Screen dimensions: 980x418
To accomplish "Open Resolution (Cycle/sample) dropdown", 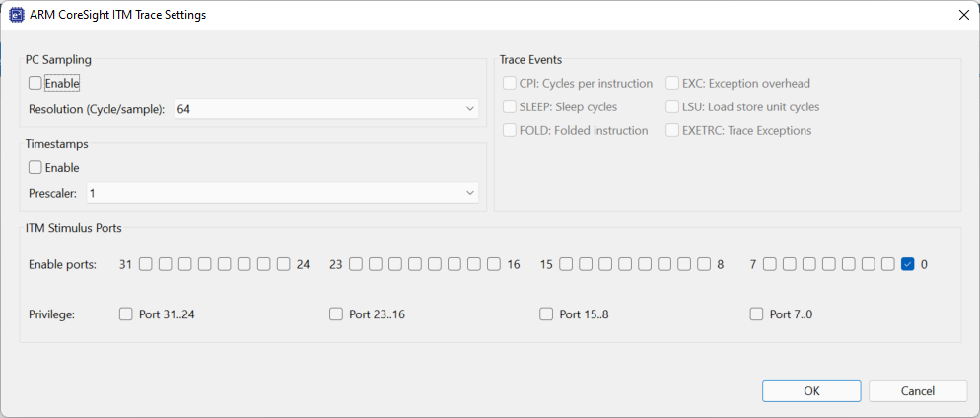I will click(x=326, y=109).
